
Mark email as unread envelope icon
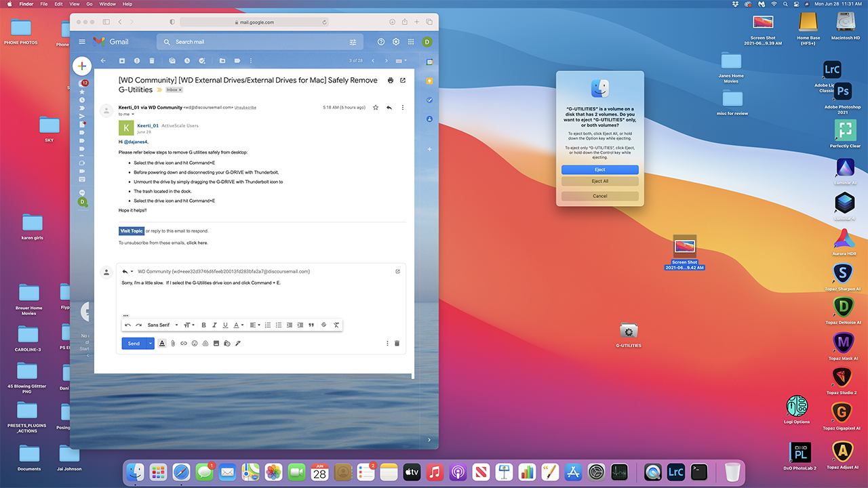(172, 61)
